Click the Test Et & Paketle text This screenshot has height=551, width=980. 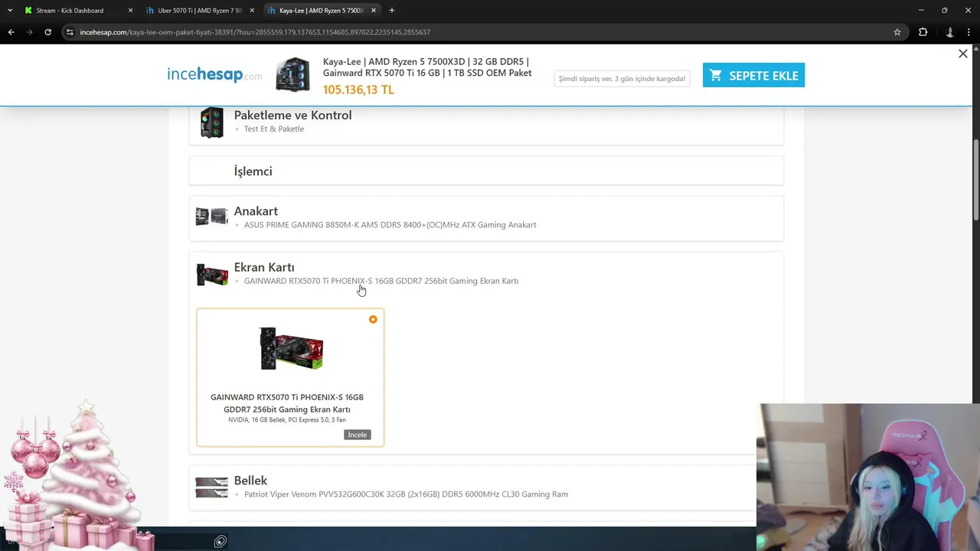274,129
